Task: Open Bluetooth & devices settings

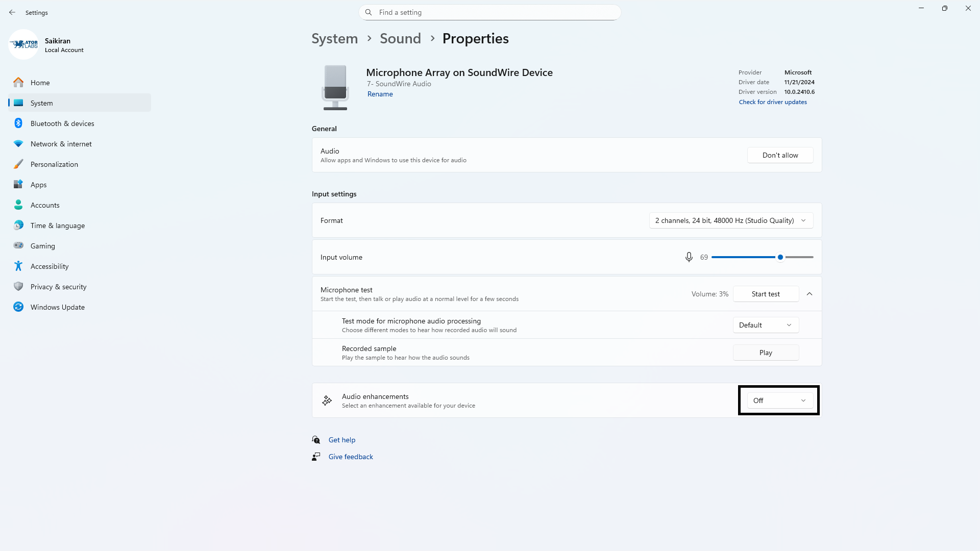Action: pos(61,123)
